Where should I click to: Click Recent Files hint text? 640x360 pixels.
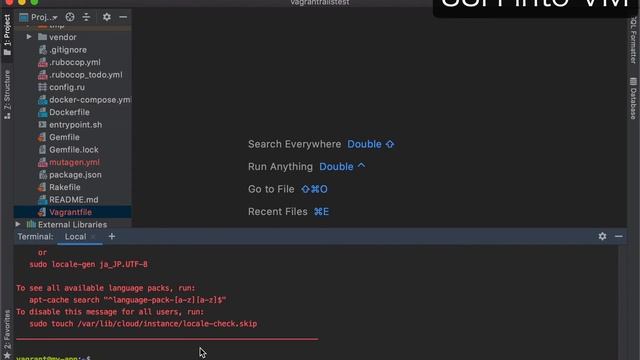click(278, 211)
